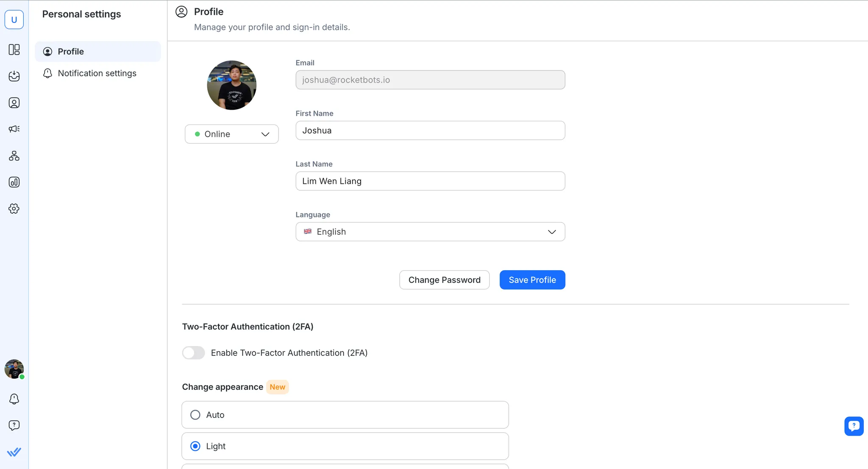The height and width of the screenshot is (469, 868).
Task: Open the Settings gear icon
Action: [14, 208]
